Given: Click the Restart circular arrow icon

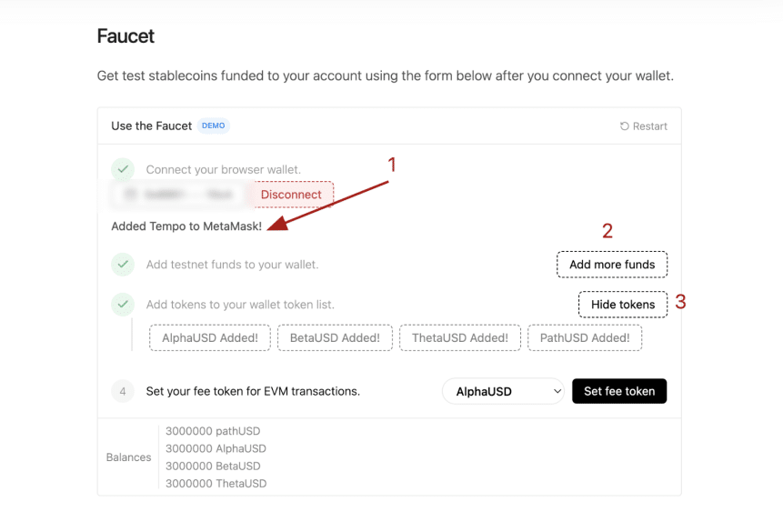Looking at the screenshot, I should 625,126.
